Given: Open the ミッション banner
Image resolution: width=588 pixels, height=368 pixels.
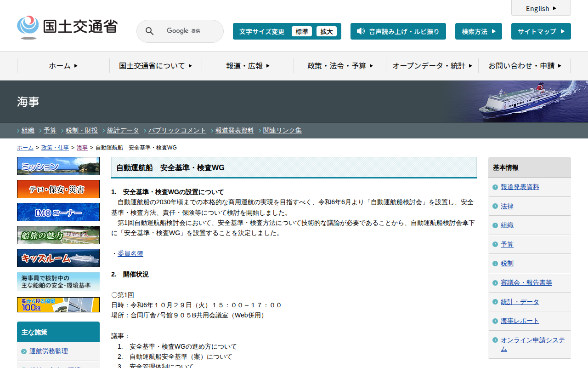Looking at the screenshot, I should point(58,166).
